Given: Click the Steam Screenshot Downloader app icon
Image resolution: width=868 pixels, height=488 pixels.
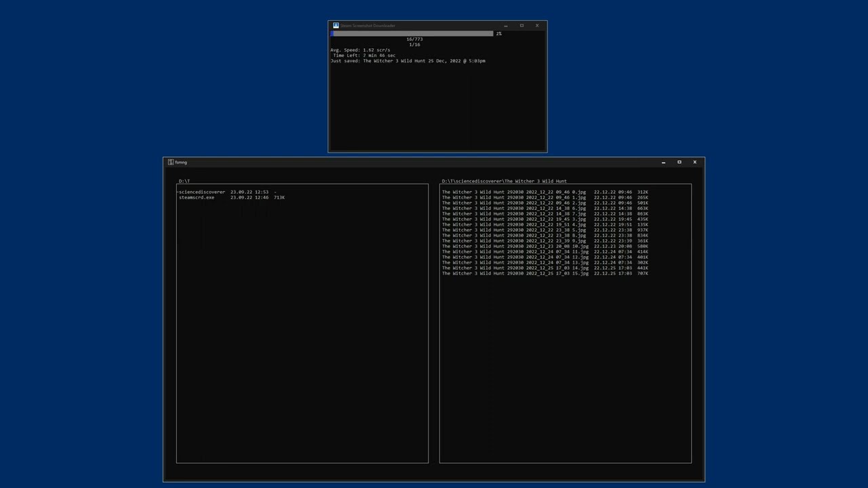Looking at the screenshot, I should (336, 26).
